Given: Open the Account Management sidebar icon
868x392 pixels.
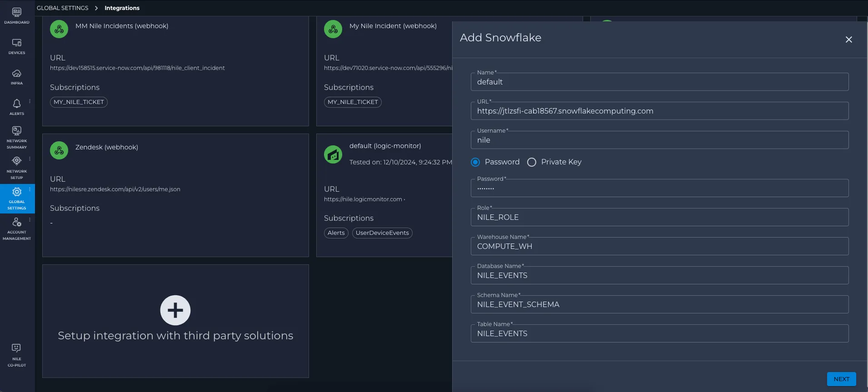Looking at the screenshot, I should 17,222.
